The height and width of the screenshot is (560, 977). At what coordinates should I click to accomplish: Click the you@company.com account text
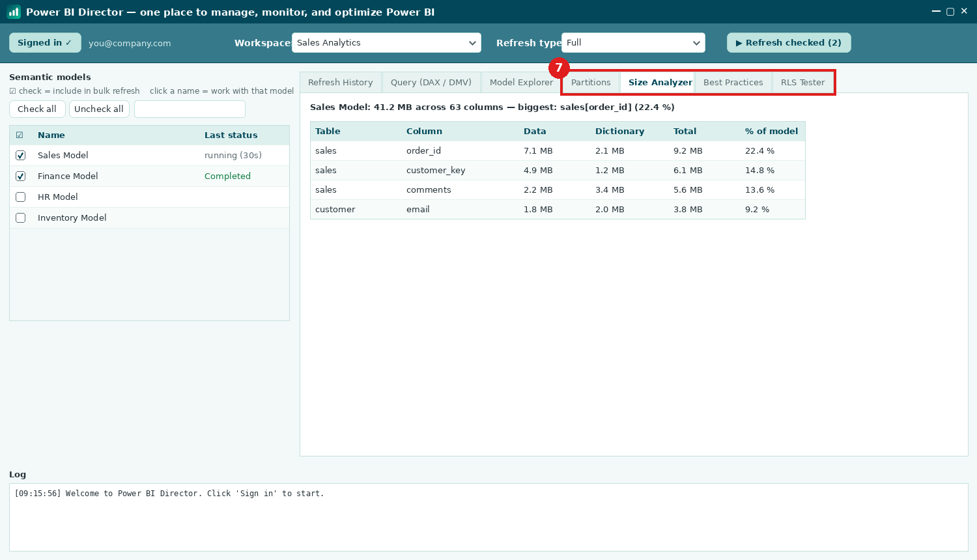click(x=130, y=43)
